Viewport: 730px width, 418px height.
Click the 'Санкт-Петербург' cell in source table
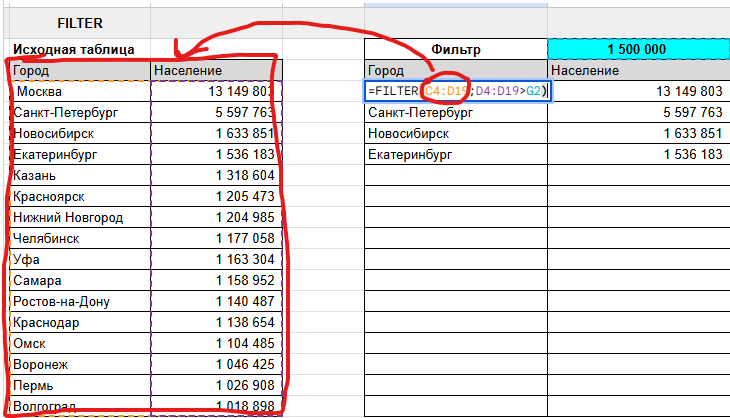pos(80,112)
